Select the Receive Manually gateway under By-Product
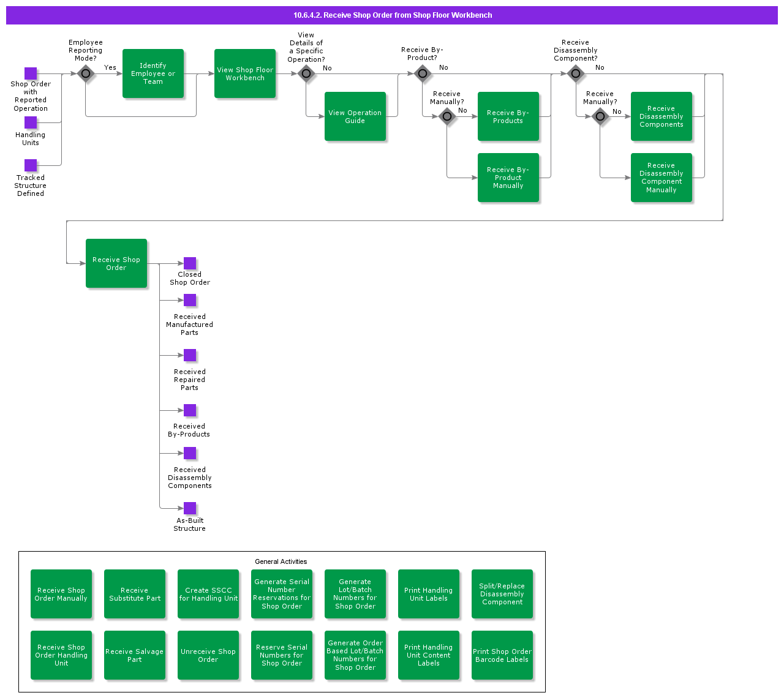The width and height of the screenshot is (784, 698). (x=447, y=116)
